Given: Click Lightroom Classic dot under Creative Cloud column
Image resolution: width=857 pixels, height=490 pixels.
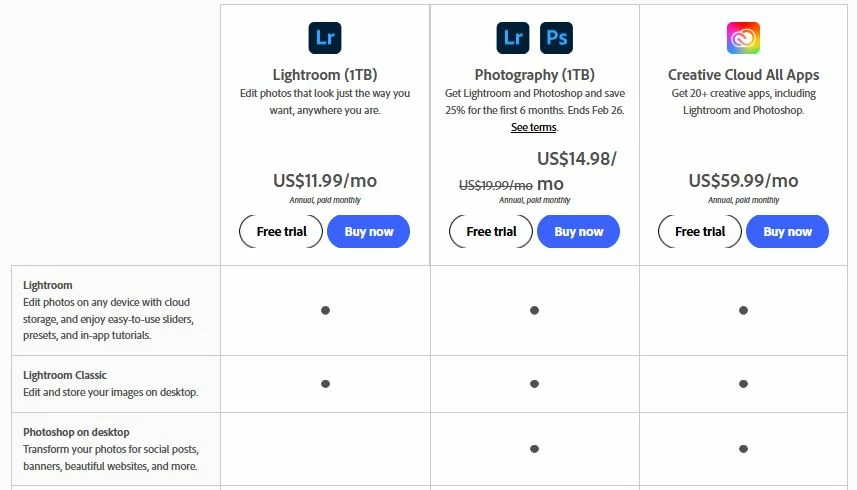Looking at the screenshot, I should coord(743,384).
